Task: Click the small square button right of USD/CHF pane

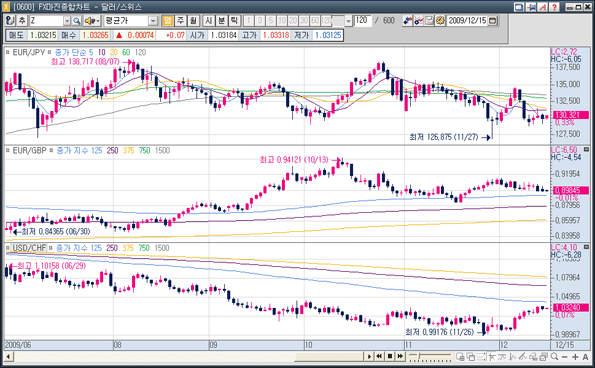Action: click(586, 247)
